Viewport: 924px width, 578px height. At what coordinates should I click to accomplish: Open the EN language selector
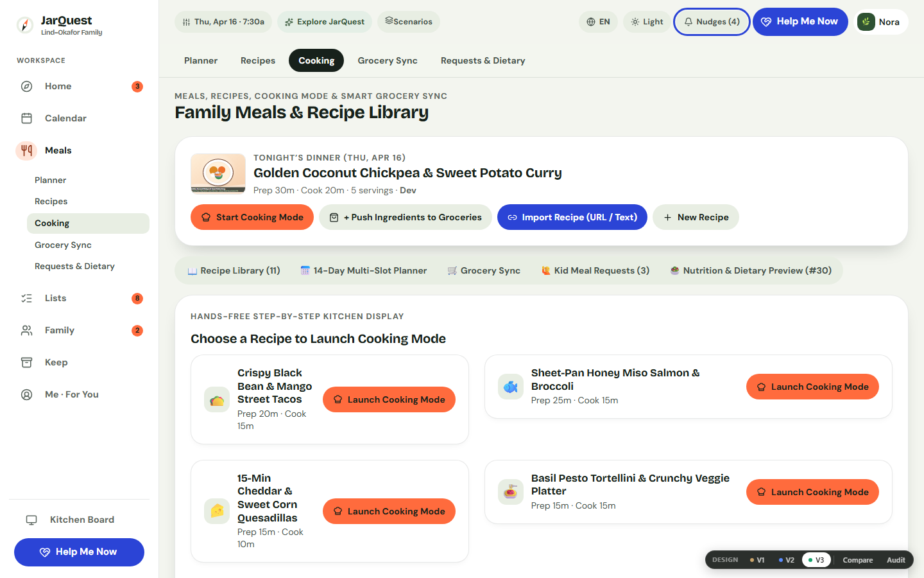598,22
